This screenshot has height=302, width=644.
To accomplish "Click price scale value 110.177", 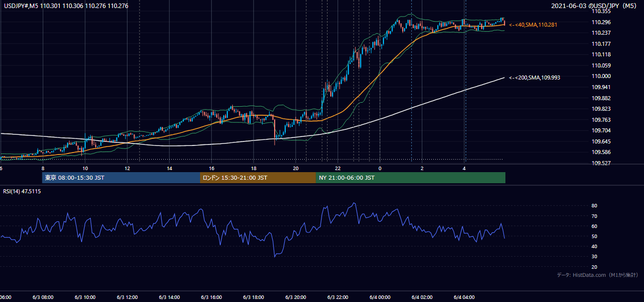I will coord(601,44).
